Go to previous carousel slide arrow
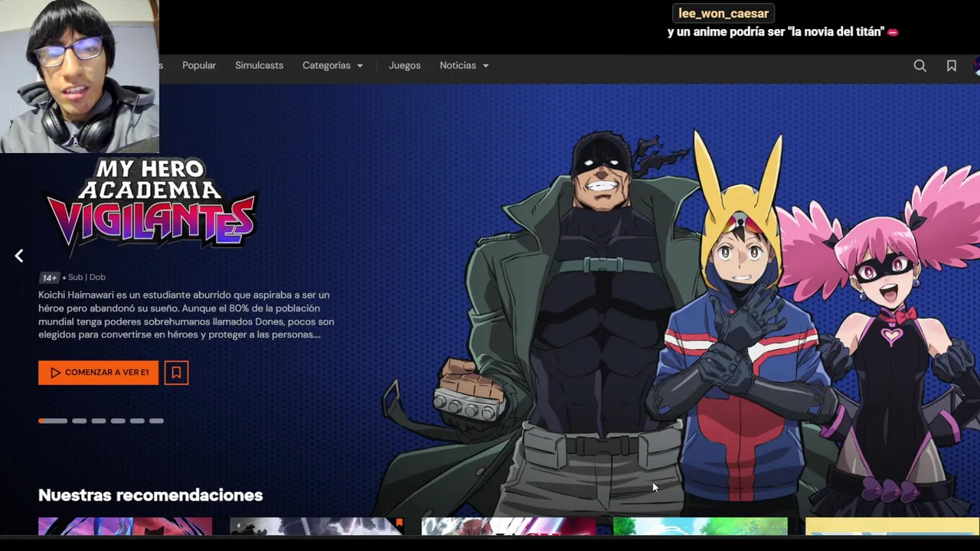 coord(19,256)
